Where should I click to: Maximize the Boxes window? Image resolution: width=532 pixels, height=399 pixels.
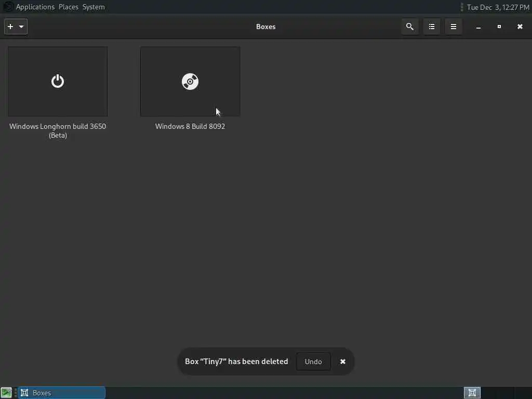pos(499,26)
